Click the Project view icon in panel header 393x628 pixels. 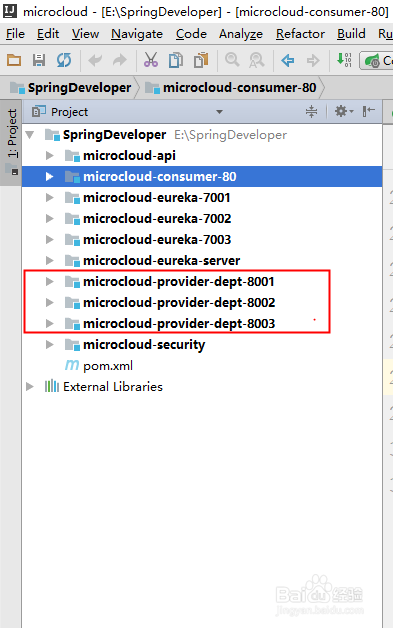(x=38, y=111)
